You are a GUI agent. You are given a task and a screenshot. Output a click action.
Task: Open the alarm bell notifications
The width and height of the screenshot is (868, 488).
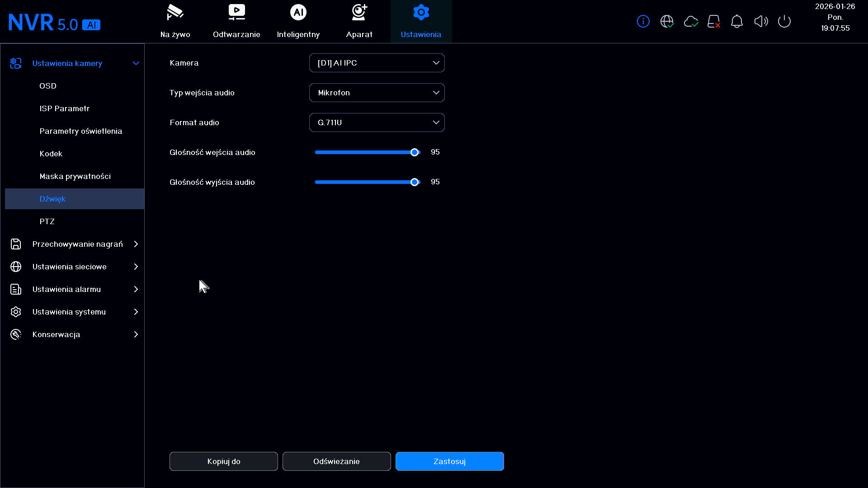[x=737, y=21]
